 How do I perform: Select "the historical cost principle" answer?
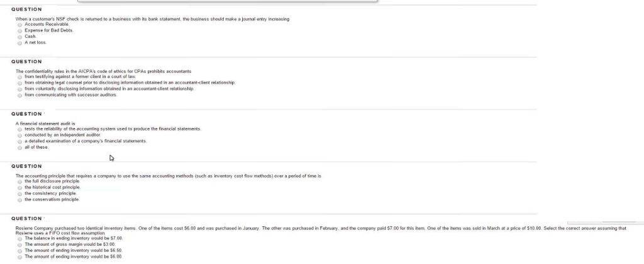20,187
